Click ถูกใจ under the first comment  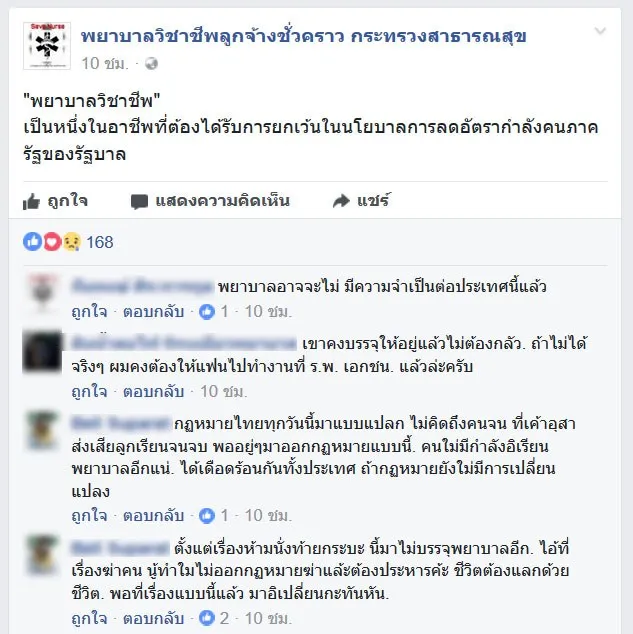click(x=89, y=312)
